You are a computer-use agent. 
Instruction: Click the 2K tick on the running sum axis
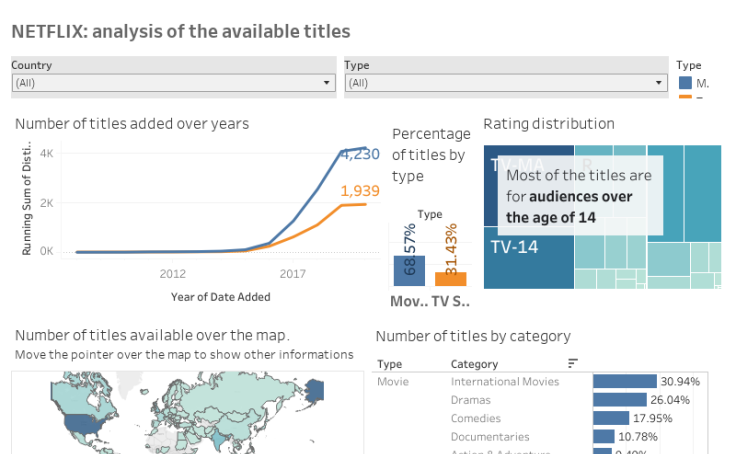coord(46,203)
